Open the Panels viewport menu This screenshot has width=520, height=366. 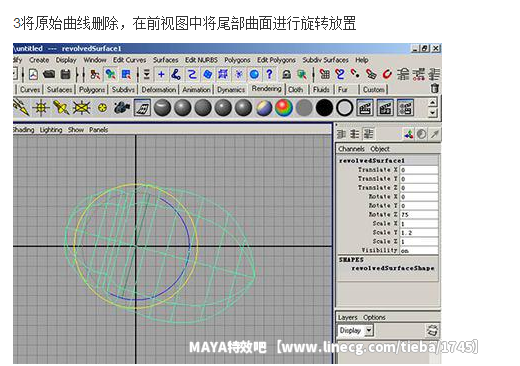tap(98, 130)
